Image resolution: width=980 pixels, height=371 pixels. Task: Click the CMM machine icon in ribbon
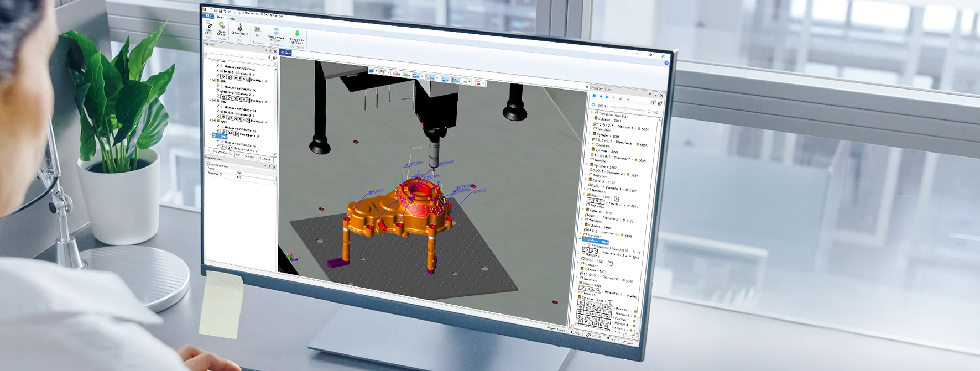point(240,29)
